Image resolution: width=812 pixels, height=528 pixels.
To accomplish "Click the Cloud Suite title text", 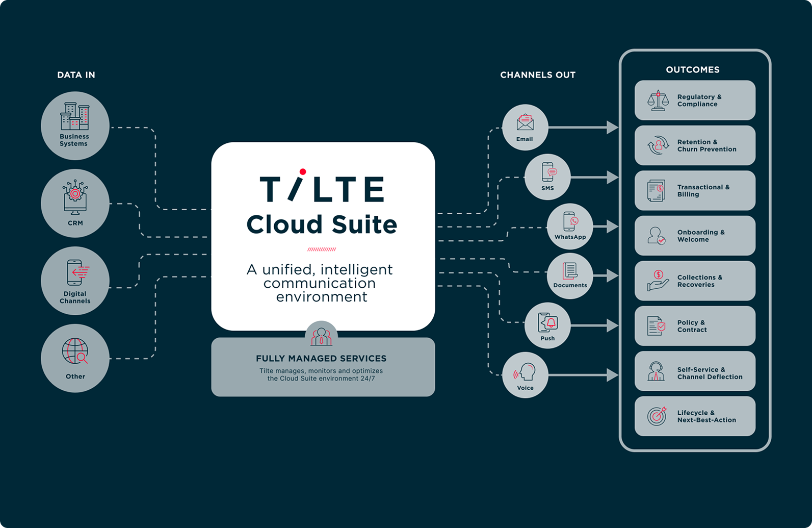I will [322, 224].
